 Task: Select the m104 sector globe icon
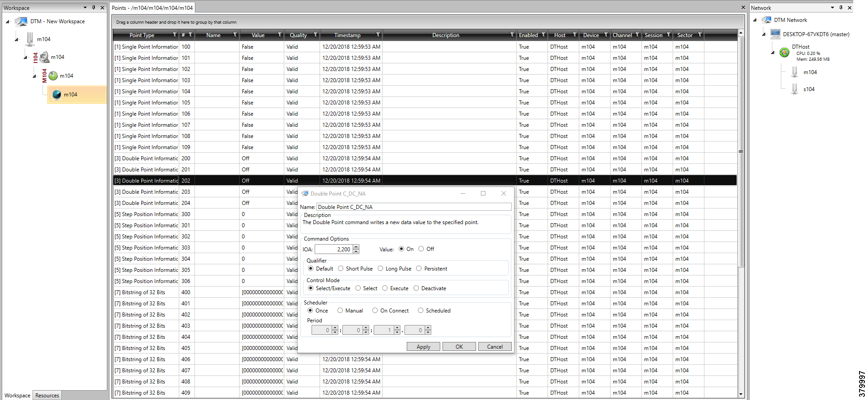tap(57, 95)
